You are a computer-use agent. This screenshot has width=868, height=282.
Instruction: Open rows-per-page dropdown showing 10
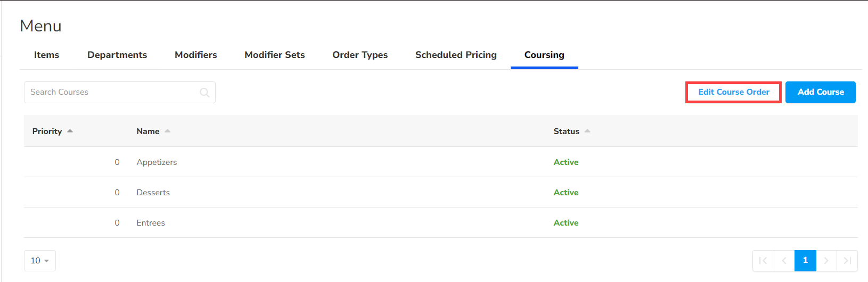(40, 261)
